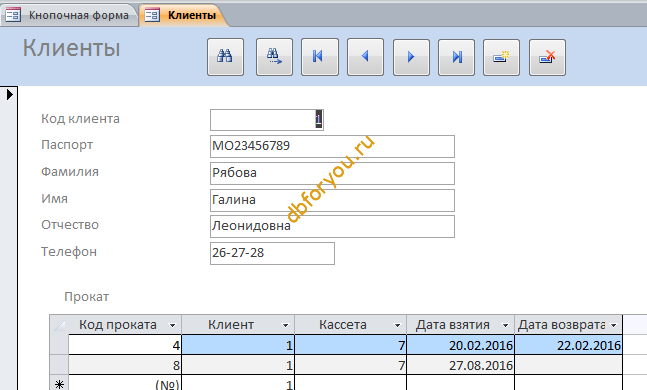The height and width of the screenshot is (390, 647).
Task: Click the select-all corner of Прокат datasheet
Action: click(x=59, y=325)
